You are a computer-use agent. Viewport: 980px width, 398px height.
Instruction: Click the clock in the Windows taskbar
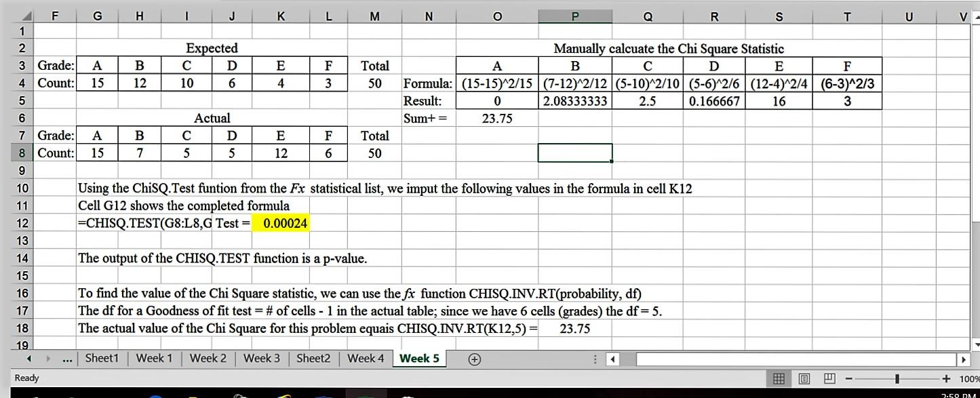[x=958, y=395]
